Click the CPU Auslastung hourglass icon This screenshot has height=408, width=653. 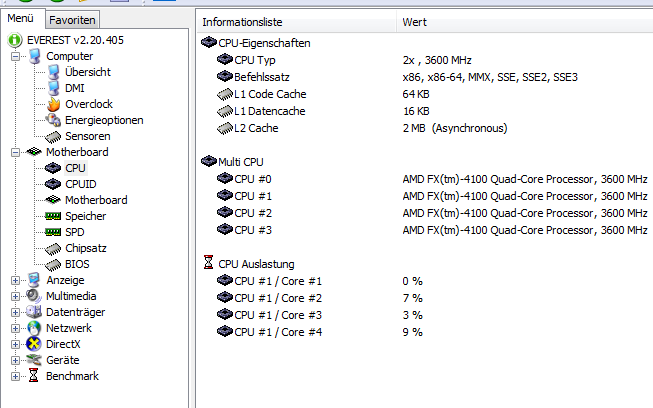209,262
